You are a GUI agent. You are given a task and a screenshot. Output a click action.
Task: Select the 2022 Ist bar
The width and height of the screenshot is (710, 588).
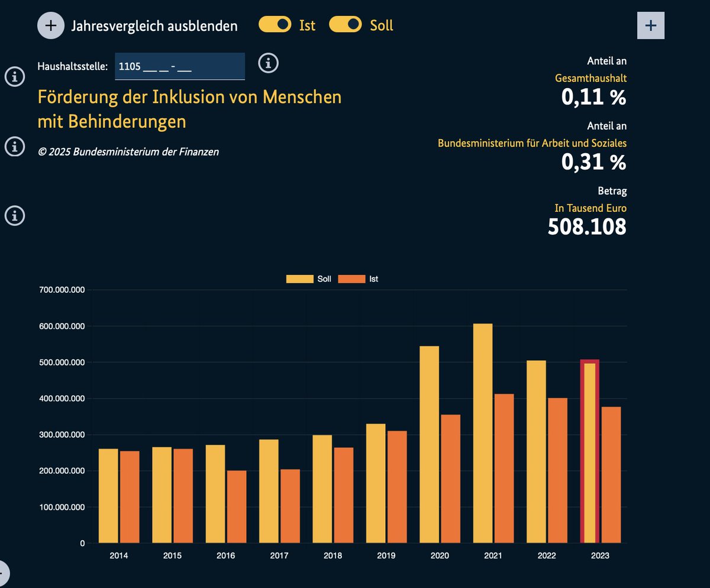tap(557, 470)
